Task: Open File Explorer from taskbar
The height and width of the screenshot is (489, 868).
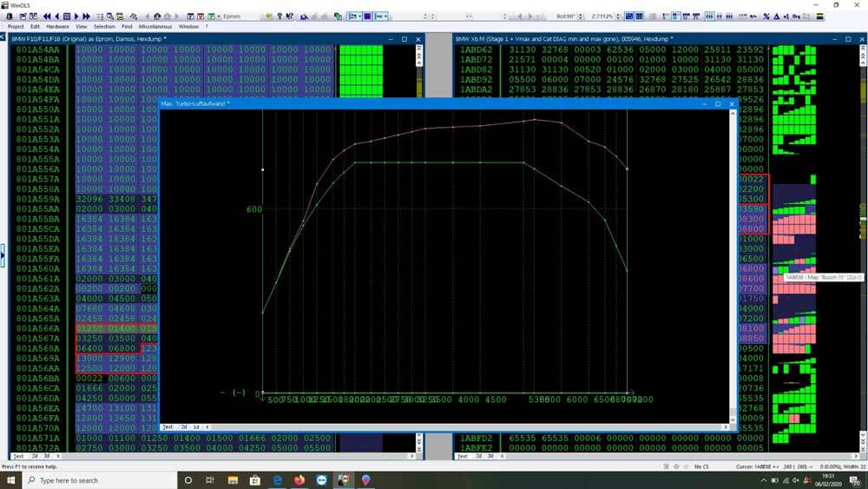Action: click(x=233, y=480)
